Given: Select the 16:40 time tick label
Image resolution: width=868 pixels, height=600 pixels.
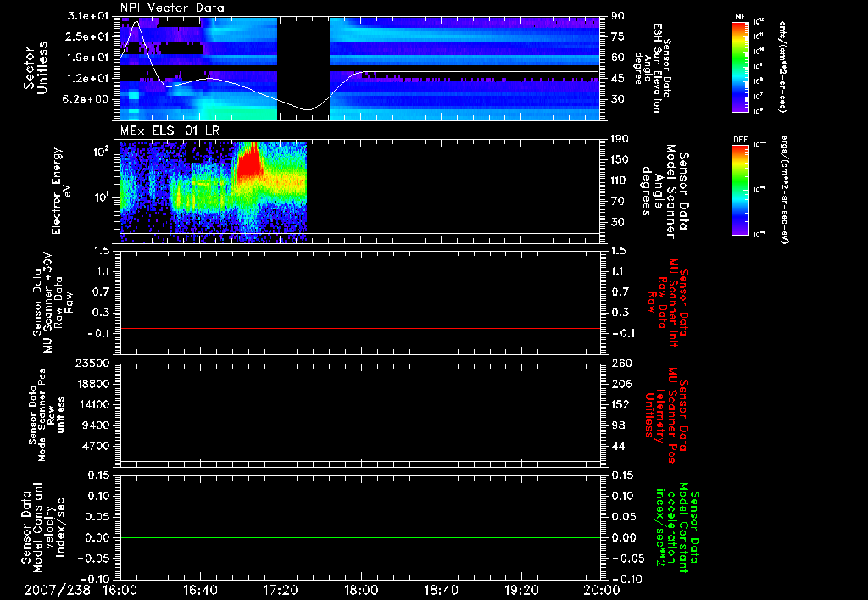Looking at the screenshot, I should [200, 590].
